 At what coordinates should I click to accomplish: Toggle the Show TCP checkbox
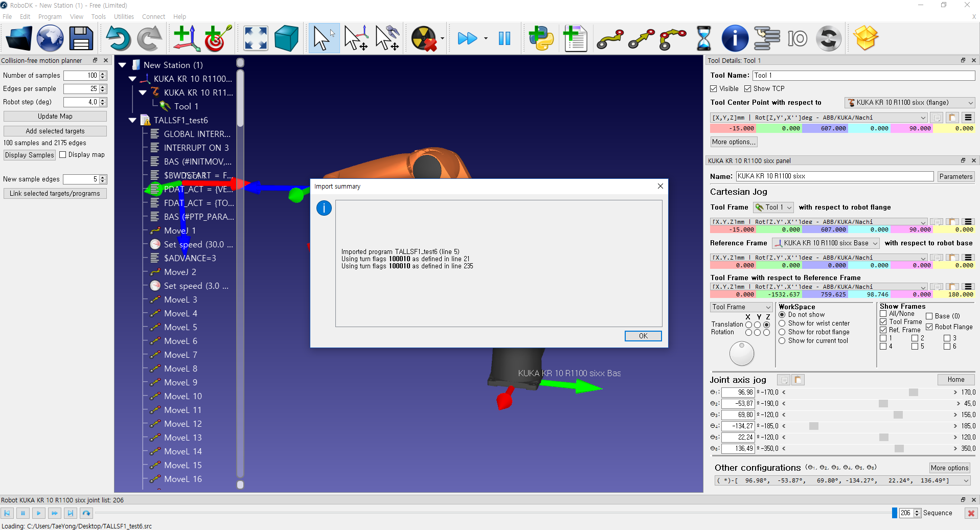coord(748,89)
